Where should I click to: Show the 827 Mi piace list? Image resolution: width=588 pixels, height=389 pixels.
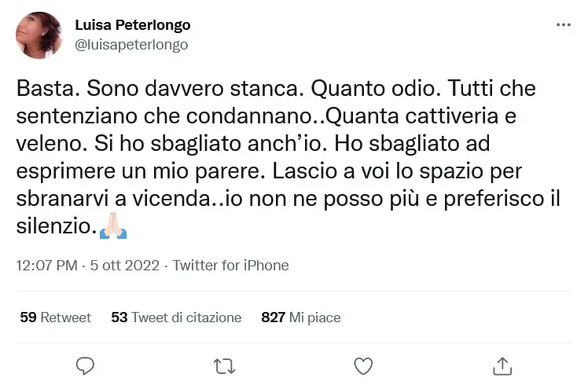pos(300,317)
